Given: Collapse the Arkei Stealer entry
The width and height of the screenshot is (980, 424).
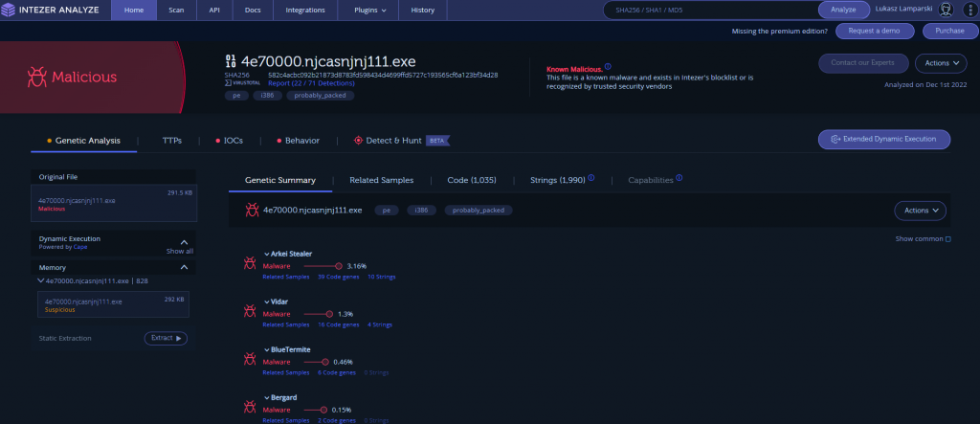Looking at the screenshot, I should 266,254.
